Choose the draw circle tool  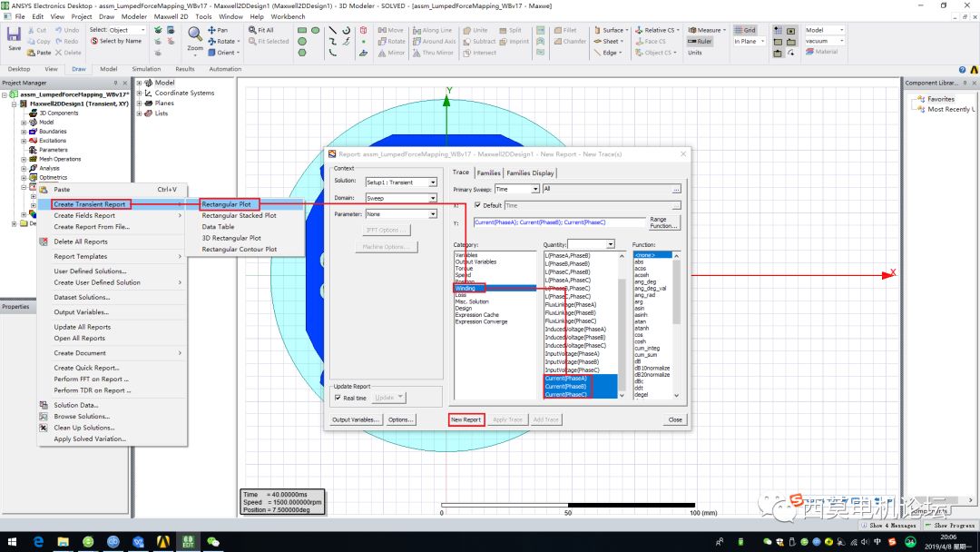302,41
